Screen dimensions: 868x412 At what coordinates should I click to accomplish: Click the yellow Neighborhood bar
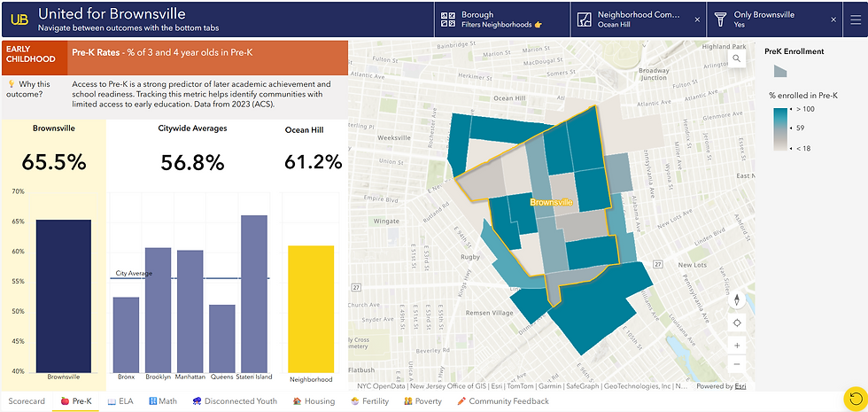pos(311,309)
